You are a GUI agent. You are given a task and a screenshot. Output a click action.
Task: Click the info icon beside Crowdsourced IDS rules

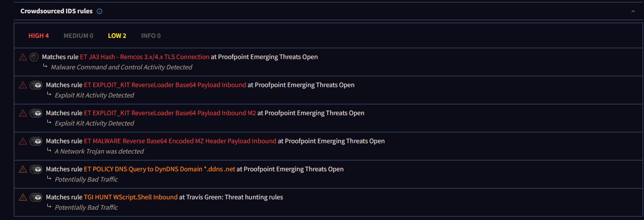100,11
